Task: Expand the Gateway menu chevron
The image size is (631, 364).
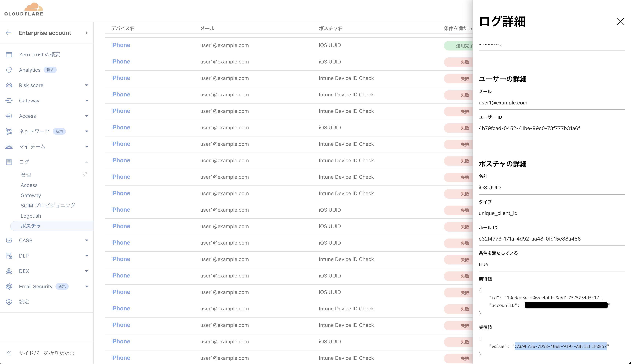Action: coord(87,101)
